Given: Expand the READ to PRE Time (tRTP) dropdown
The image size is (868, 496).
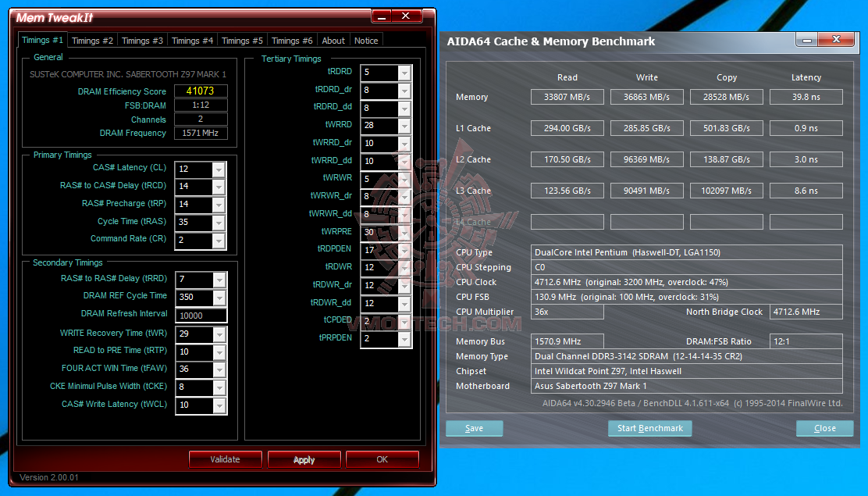Looking at the screenshot, I should tap(219, 352).
